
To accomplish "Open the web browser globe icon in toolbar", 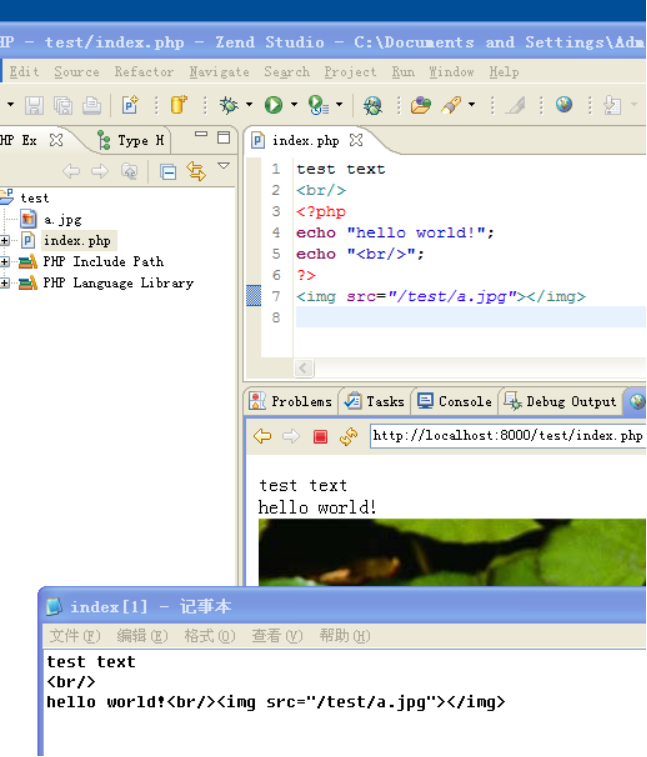I will (x=563, y=104).
